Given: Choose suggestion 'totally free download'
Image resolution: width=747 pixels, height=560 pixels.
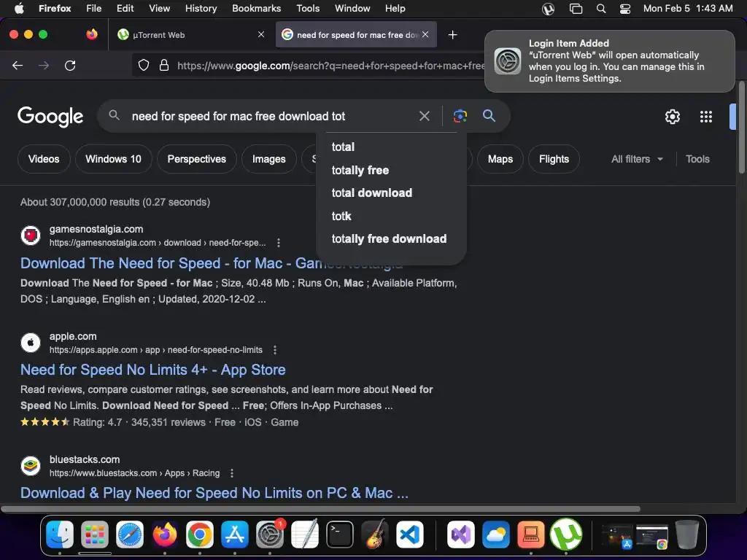Looking at the screenshot, I should [x=391, y=238].
